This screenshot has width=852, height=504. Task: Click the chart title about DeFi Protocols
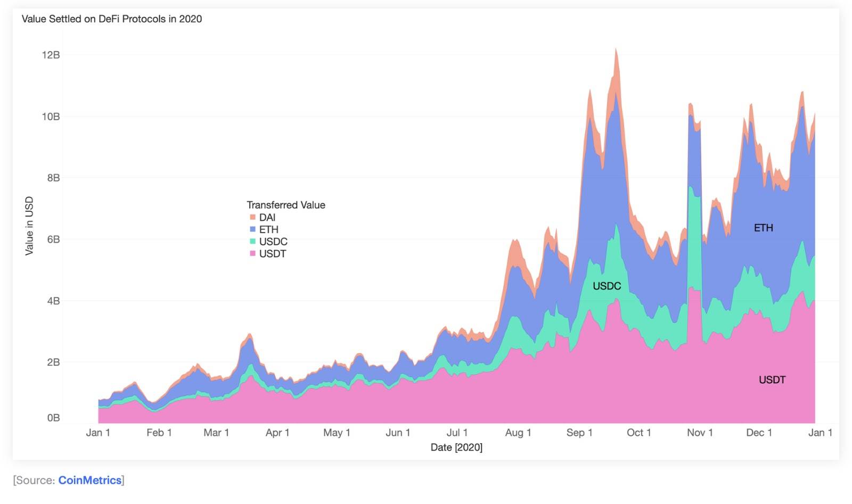click(x=112, y=19)
